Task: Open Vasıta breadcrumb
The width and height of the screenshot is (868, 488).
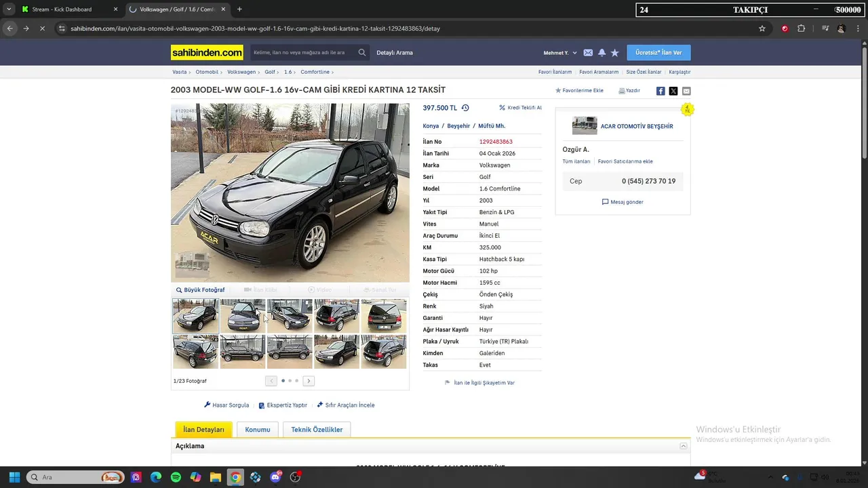Action: click(x=180, y=72)
